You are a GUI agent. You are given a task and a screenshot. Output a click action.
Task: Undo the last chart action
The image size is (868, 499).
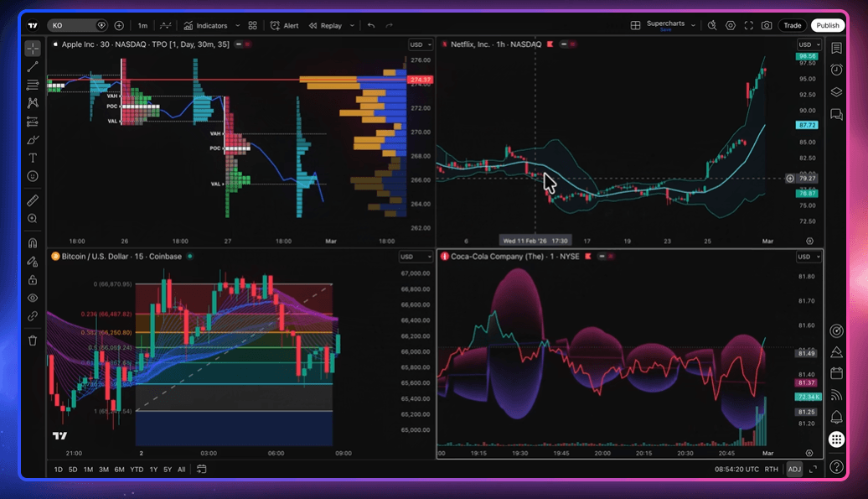(371, 25)
